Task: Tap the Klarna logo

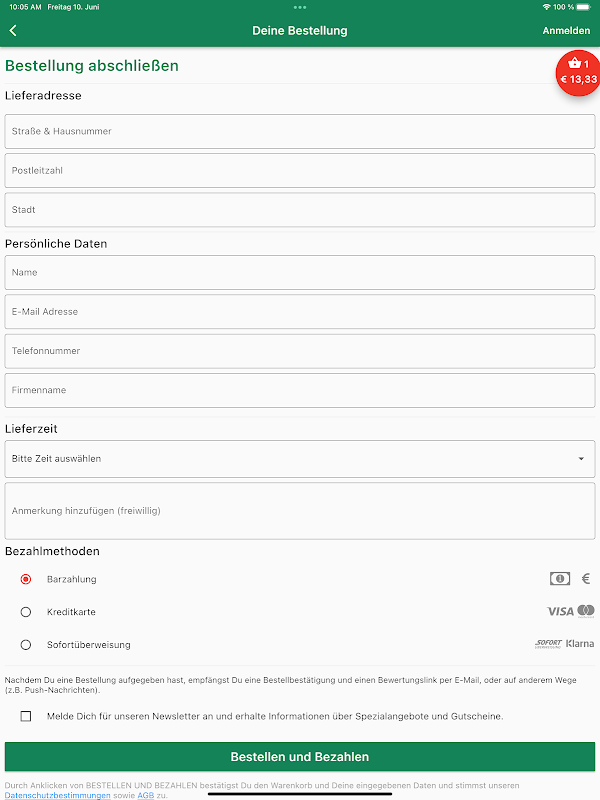Action: [x=580, y=644]
